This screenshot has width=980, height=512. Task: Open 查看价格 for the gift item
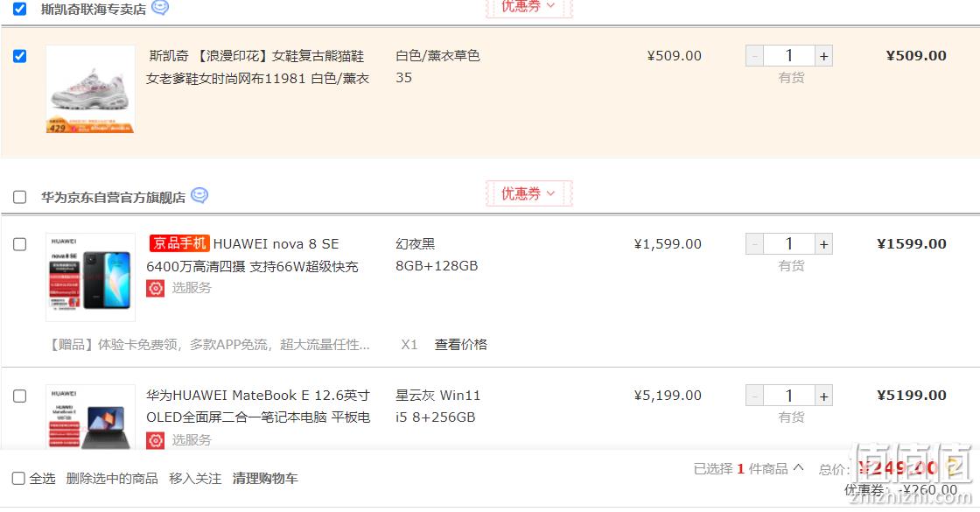[x=461, y=345]
